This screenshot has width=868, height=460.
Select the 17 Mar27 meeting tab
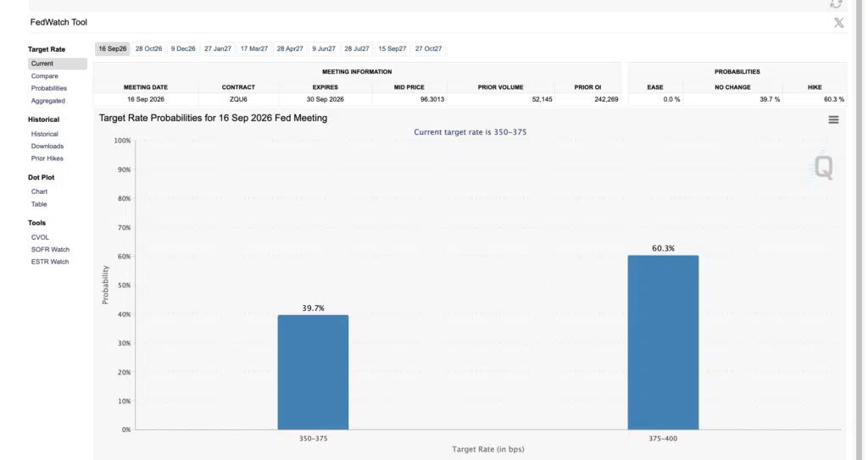pyautogui.click(x=254, y=49)
